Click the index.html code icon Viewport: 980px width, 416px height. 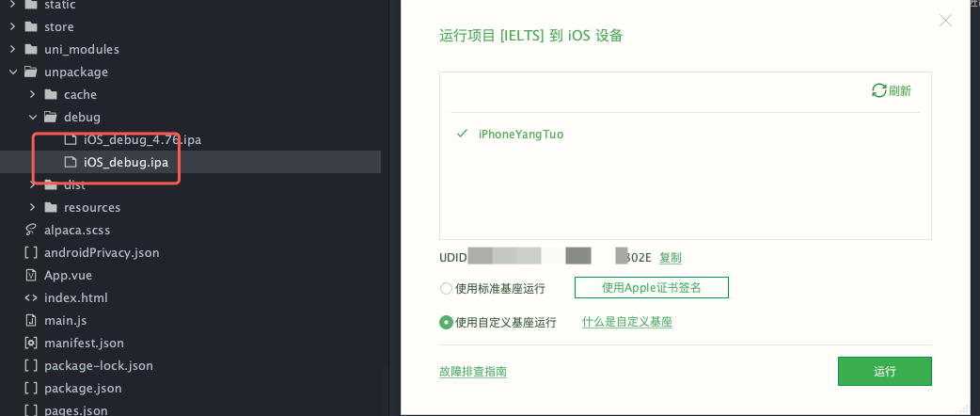pos(31,297)
